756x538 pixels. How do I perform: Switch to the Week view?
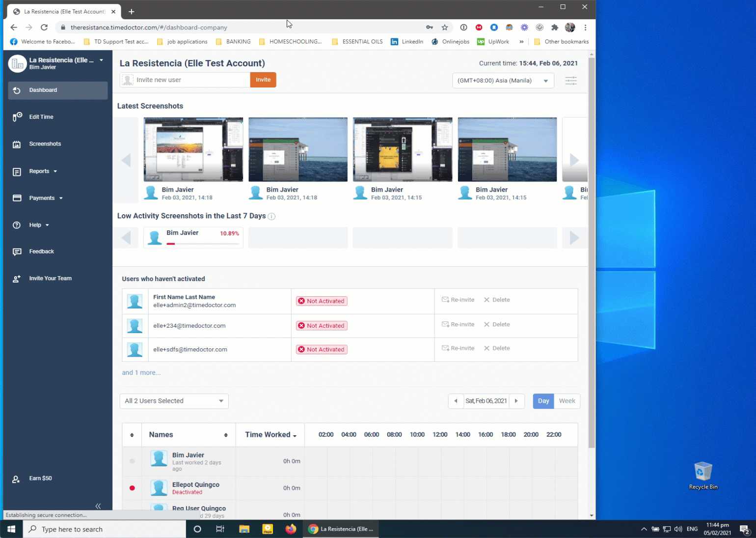pyautogui.click(x=567, y=401)
